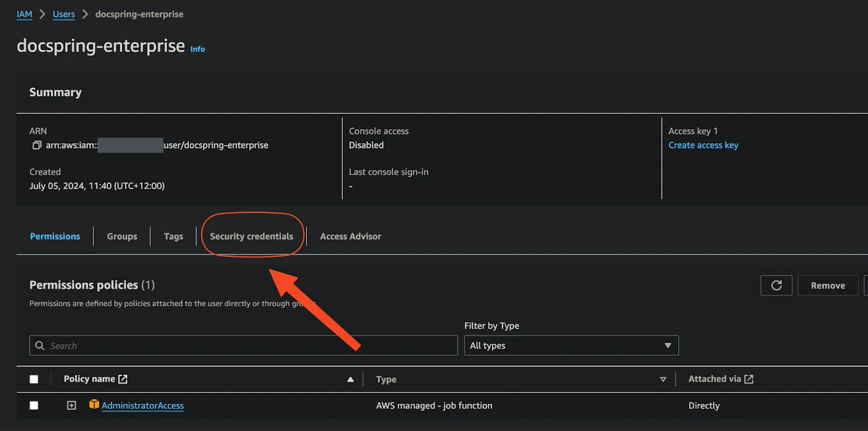
Task: Click the 'AWS managed - job function' cell
Action: (x=434, y=406)
